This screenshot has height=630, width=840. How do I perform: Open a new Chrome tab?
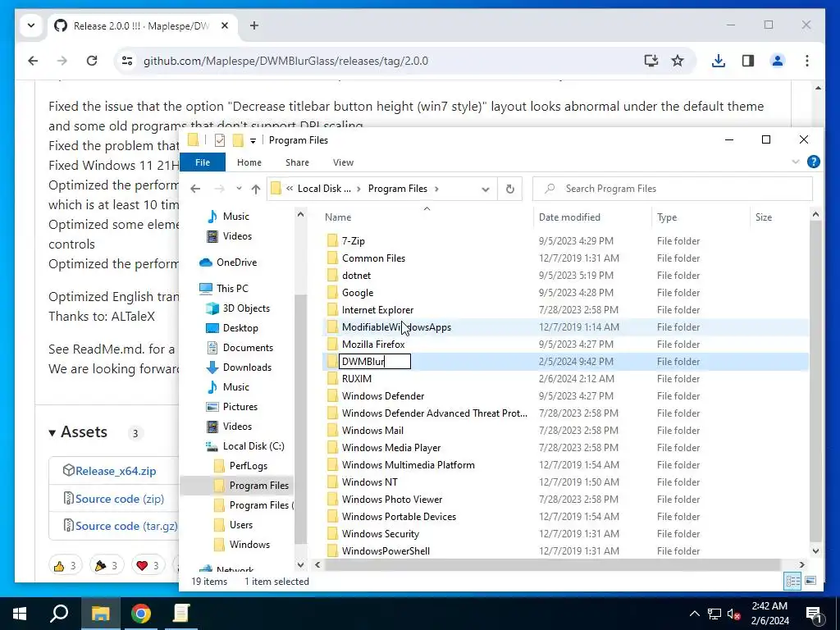tap(254, 25)
